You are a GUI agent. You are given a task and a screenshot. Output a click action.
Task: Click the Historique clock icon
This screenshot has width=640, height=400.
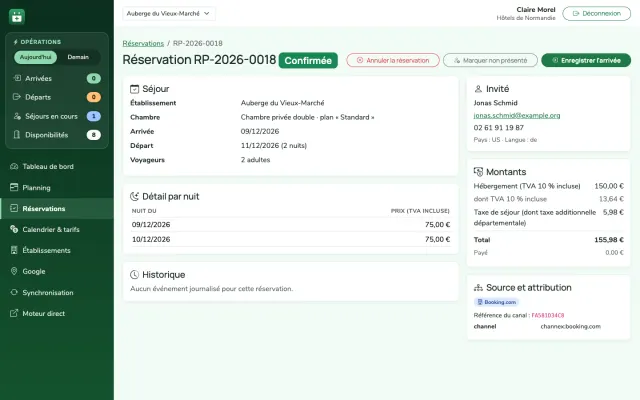(134, 275)
